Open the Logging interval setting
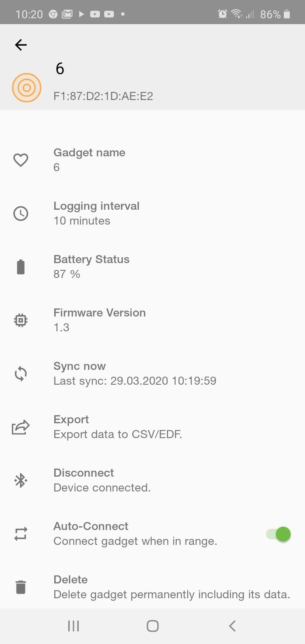The image size is (305, 644). pyautogui.click(x=152, y=214)
